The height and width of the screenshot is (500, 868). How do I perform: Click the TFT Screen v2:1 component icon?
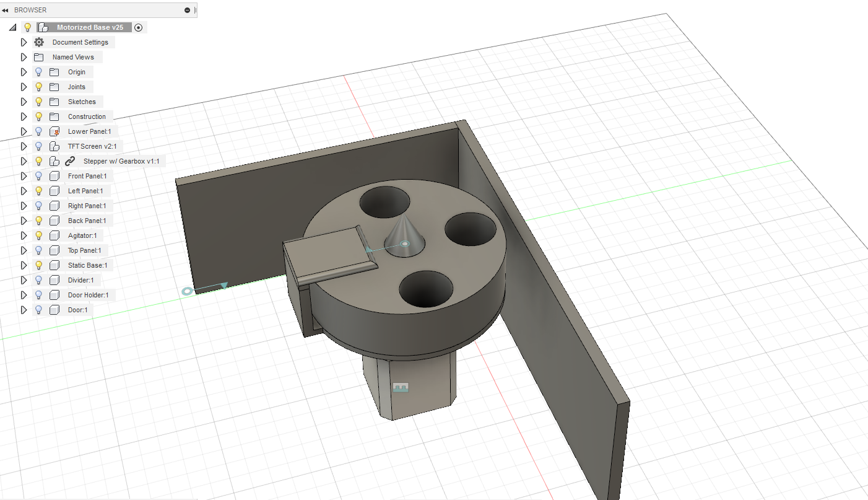(54, 146)
